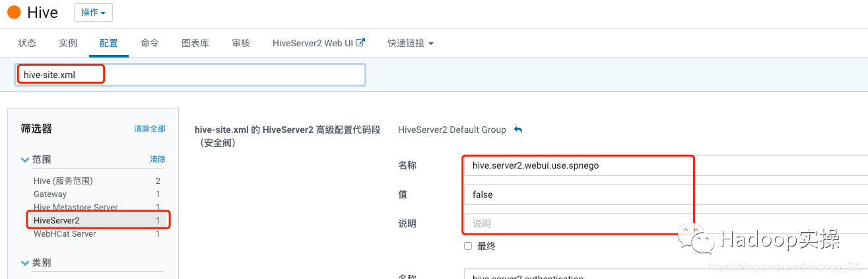This screenshot has width=868, height=279.
Task: Switch to the 状态 tab
Action: [27, 43]
